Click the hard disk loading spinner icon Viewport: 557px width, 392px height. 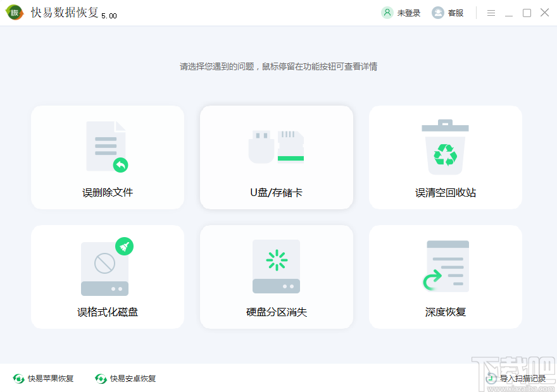[276, 266]
